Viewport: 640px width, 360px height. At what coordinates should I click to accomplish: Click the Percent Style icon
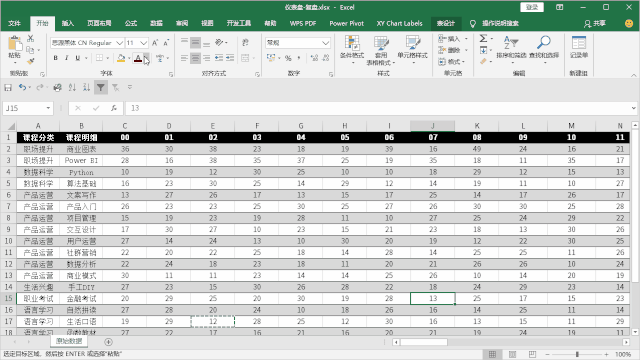tap(288, 58)
